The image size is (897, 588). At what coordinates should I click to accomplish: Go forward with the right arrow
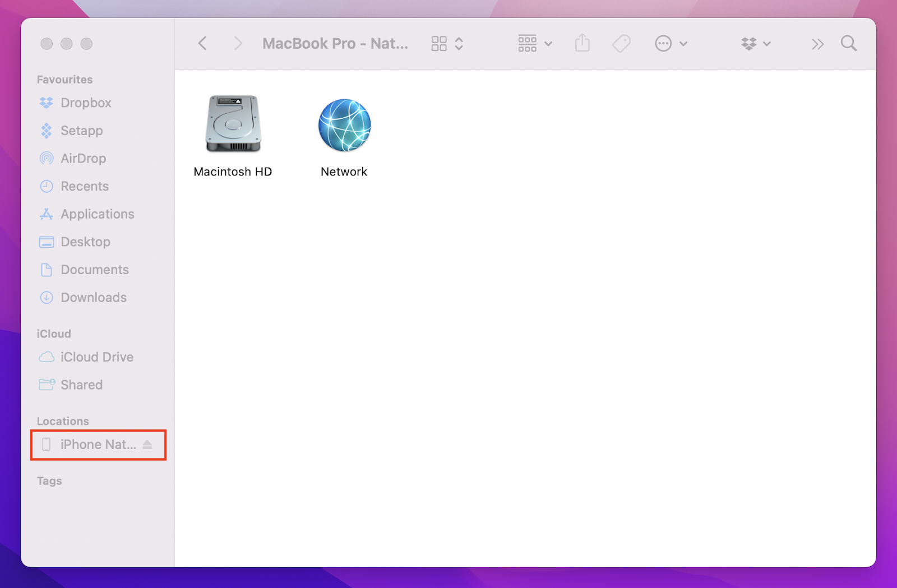pos(238,43)
